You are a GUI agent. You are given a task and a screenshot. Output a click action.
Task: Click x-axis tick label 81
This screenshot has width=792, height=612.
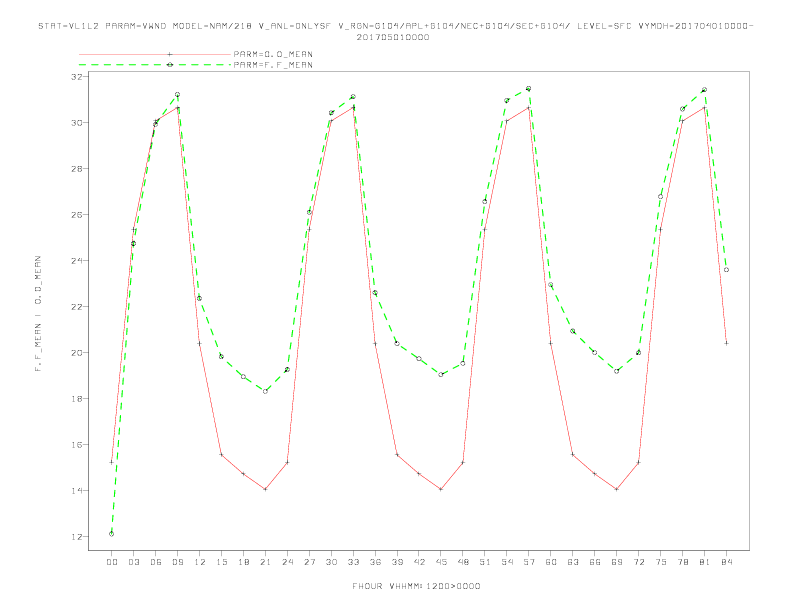point(705,562)
